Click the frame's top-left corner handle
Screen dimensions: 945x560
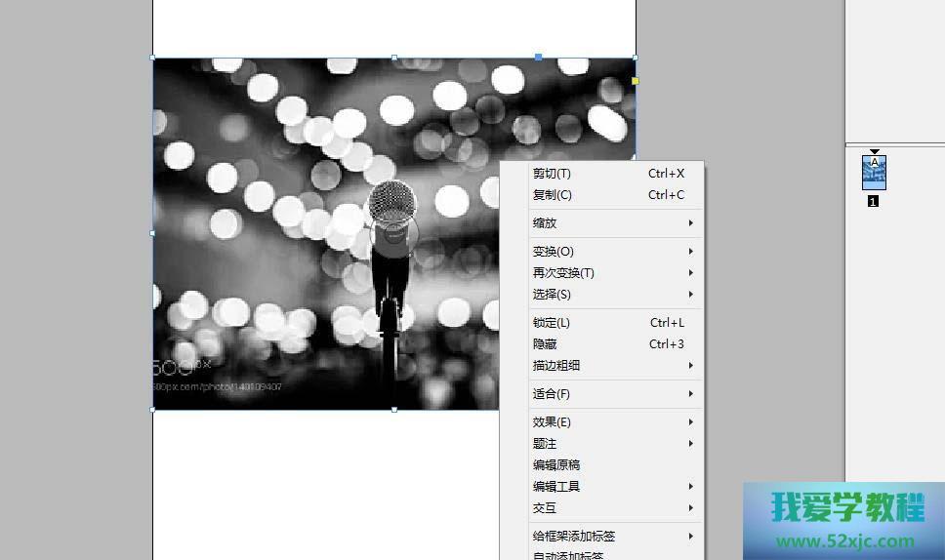coord(153,59)
